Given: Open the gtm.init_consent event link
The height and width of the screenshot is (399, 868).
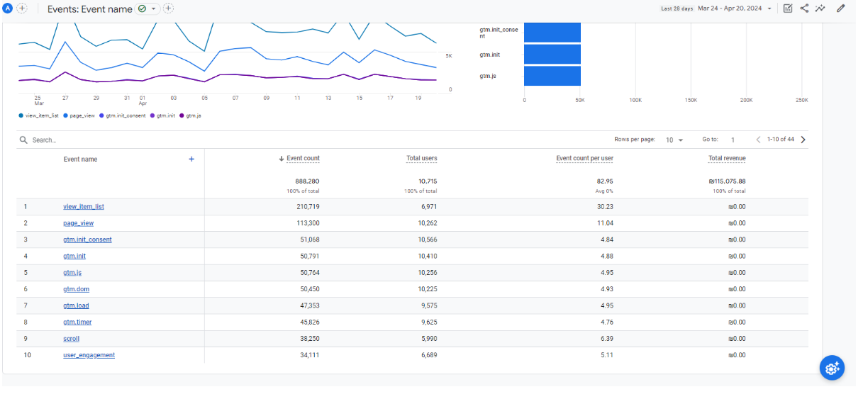Looking at the screenshot, I should (87, 240).
